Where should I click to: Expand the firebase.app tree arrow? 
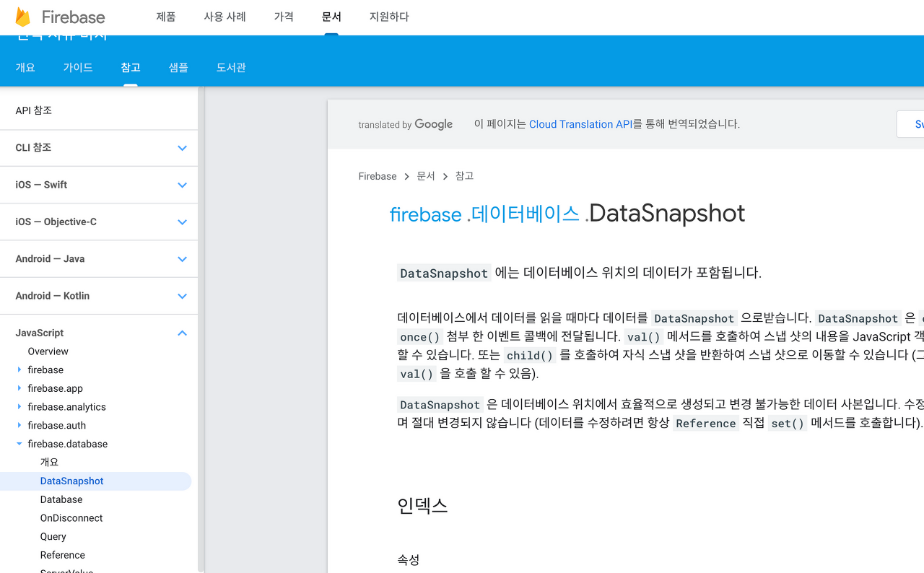click(x=19, y=388)
